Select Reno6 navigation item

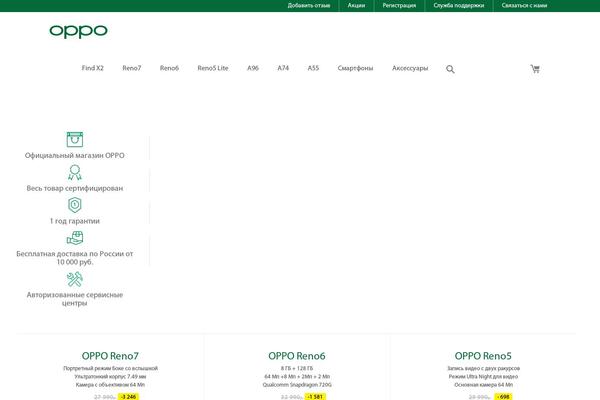pos(169,68)
